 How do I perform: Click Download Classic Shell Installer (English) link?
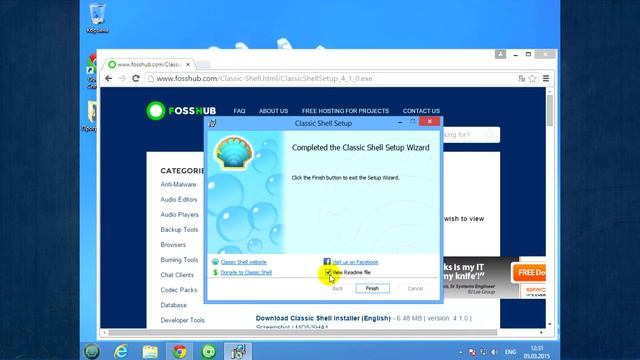click(x=323, y=318)
